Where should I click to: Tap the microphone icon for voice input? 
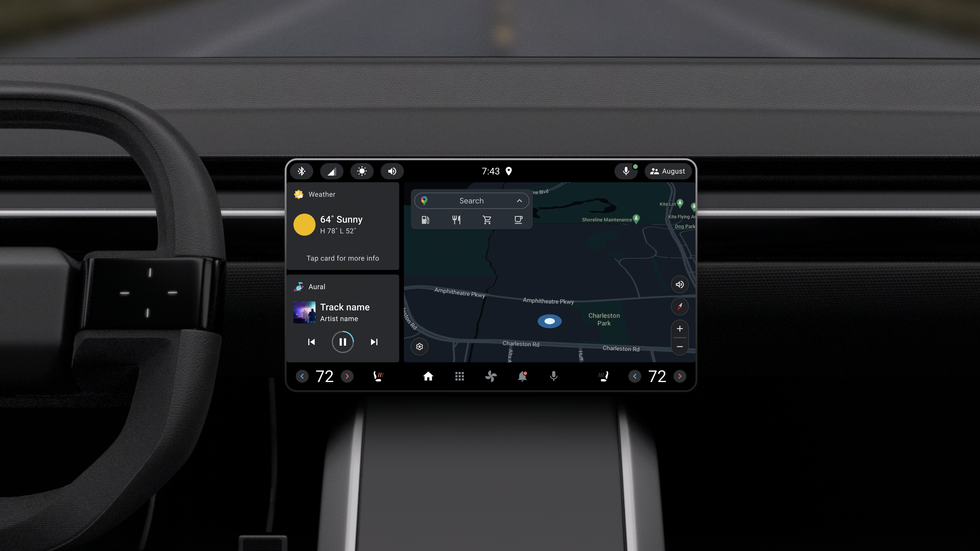coord(625,171)
